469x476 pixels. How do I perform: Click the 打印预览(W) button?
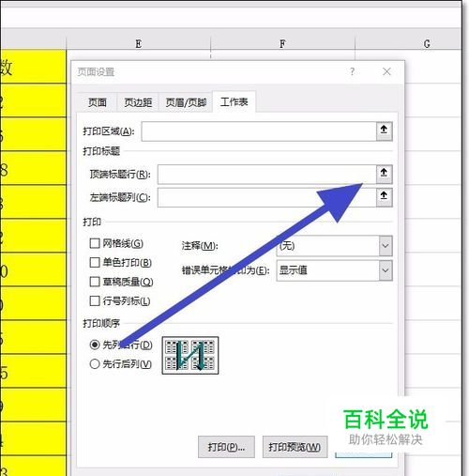click(x=295, y=447)
